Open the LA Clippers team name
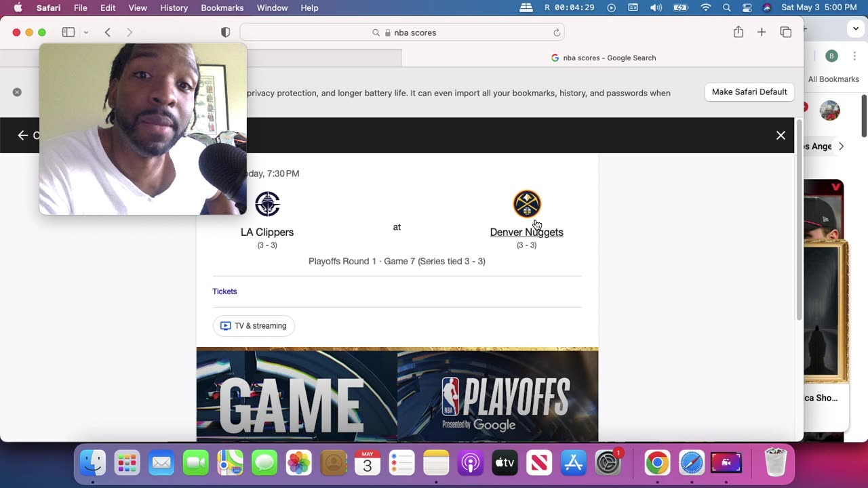Screen dimensions: 868x488 [x=267, y=232]
